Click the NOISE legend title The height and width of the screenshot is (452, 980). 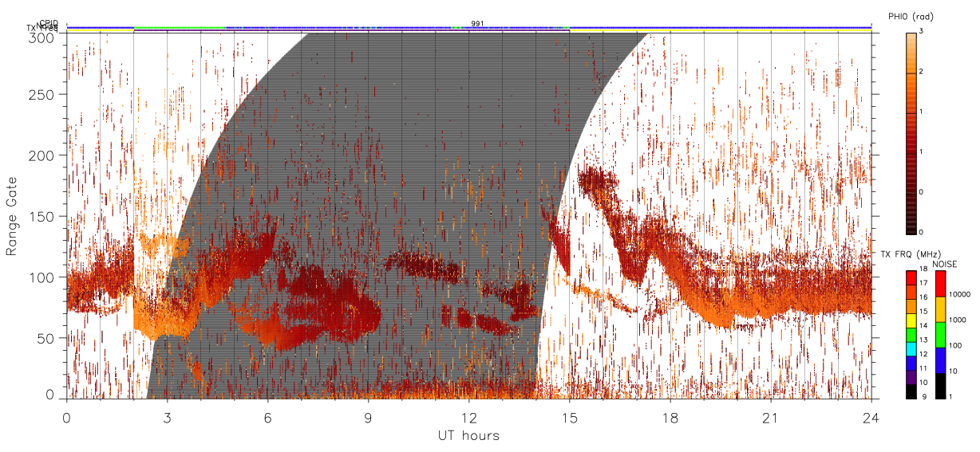pos(944,264)
